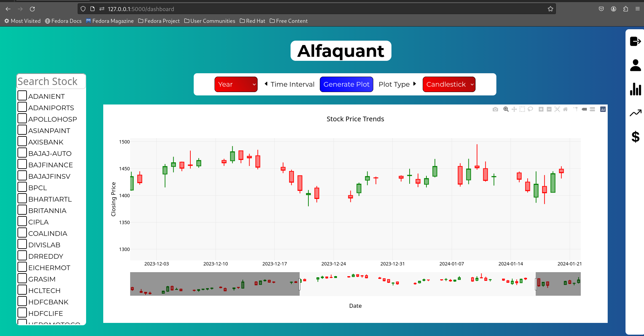Choose Lasso Select tool in modebar
Screen dimensions: 644x336
(530, 109)
